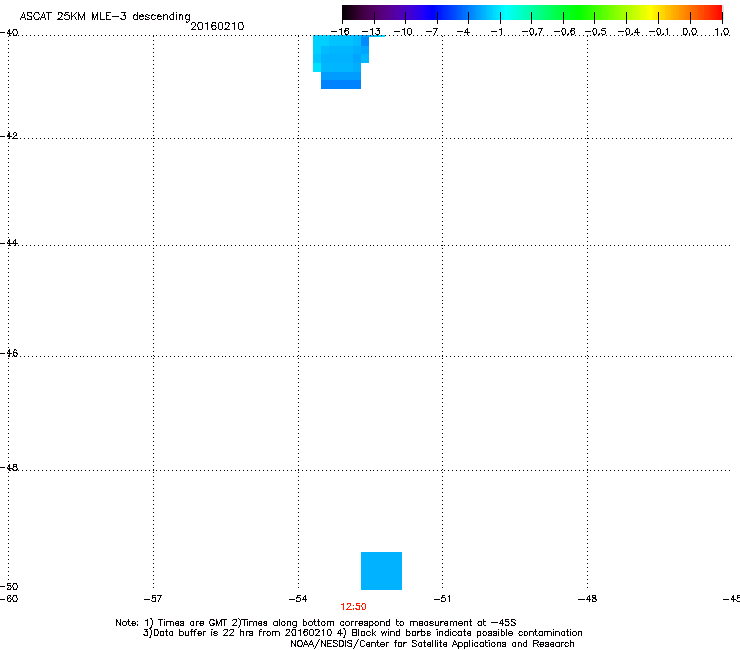740x650 pixels.
Task: Click the -57 longitude axis label
Action: pyautogui.click(x=153, y=599)
